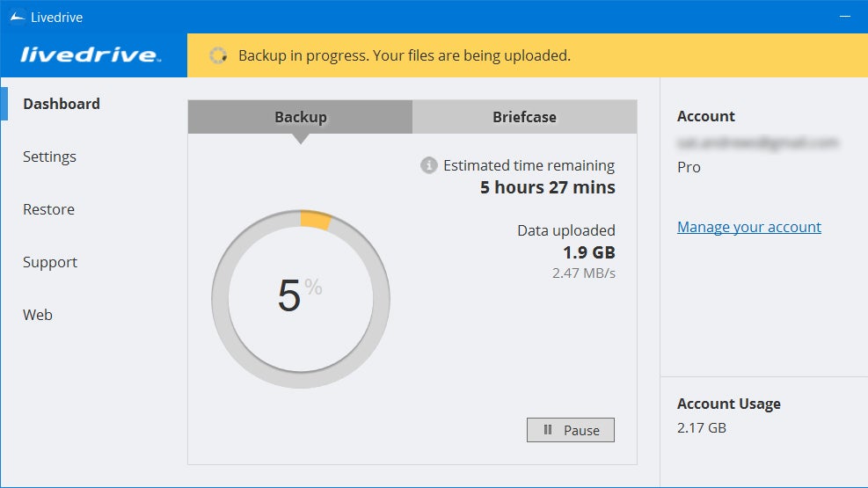
Task: Click the blurred account email address
Action: pos(758,143)
